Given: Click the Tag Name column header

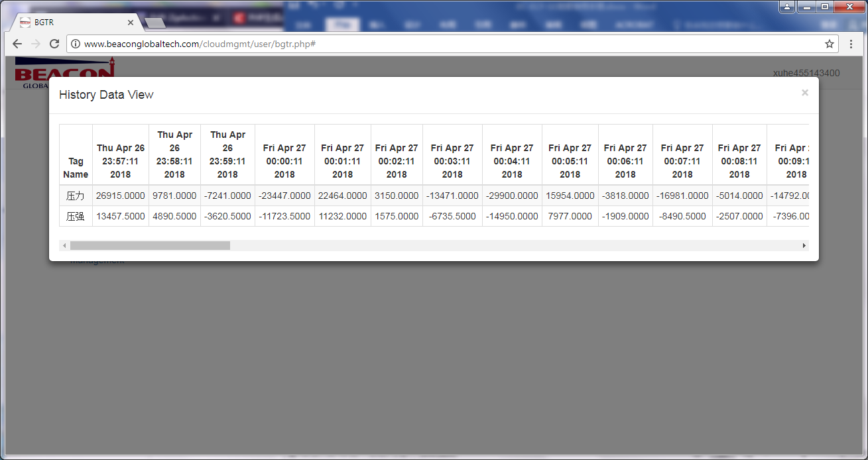Looking at the screenshot, I should pyautogui.click(x=76, y=168).
